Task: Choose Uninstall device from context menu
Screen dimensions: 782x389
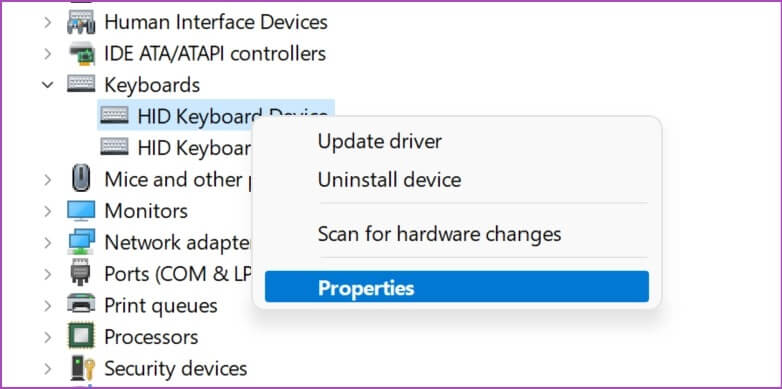Action: (389, 180)
